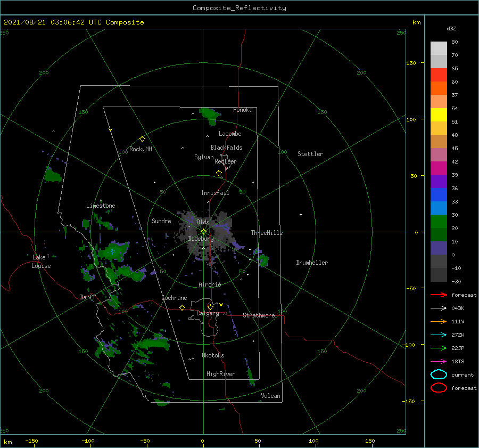The image size is (479, 448).
Task: Pick the yellow 51-54 dBZ color swatch
Action: 439,115
